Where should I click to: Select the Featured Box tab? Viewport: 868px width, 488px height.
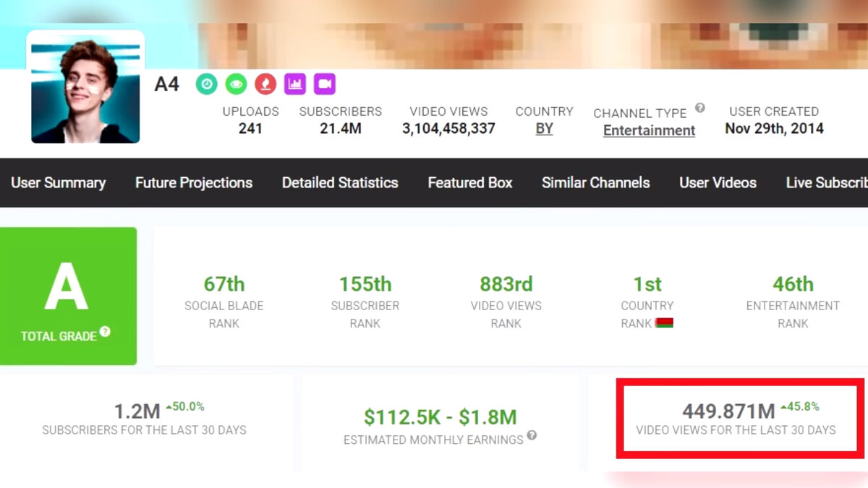[470, 183]
